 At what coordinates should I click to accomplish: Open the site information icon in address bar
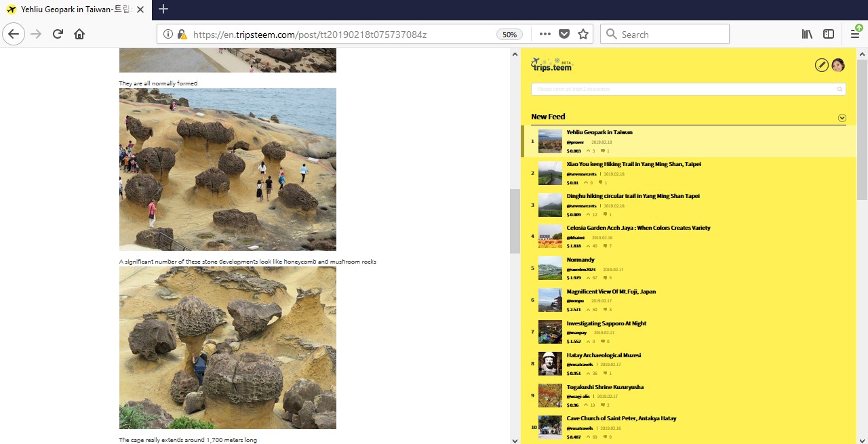(168, 34)
